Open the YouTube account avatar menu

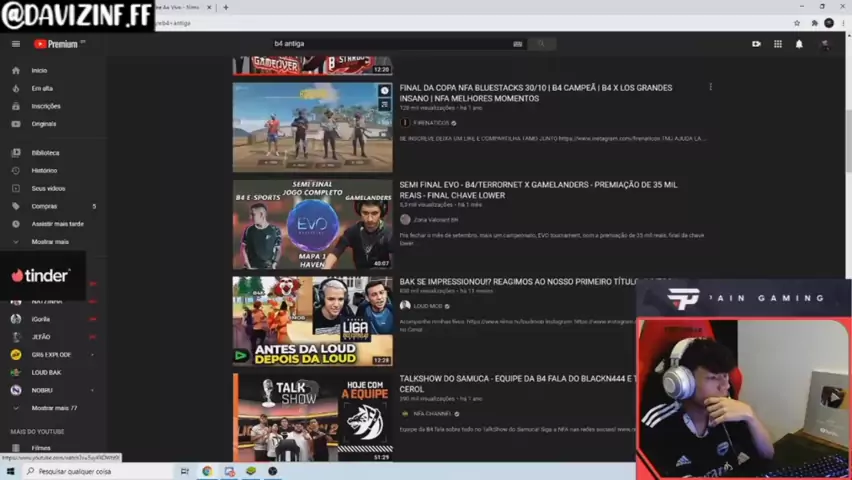825,44
